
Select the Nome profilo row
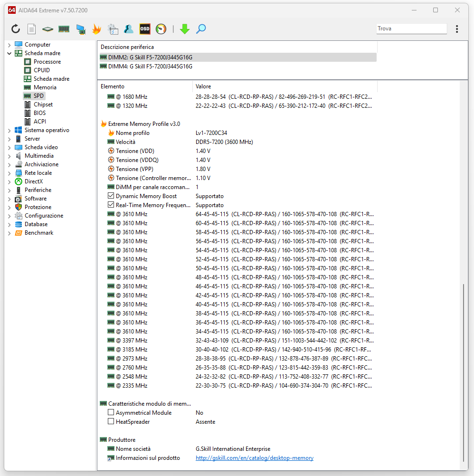(238, 133)
